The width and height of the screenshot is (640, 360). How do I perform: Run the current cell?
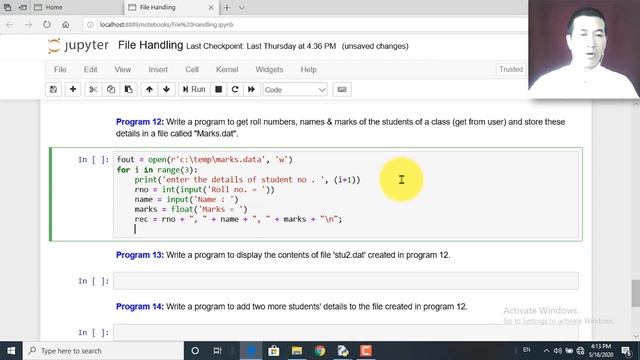(194, 89)
